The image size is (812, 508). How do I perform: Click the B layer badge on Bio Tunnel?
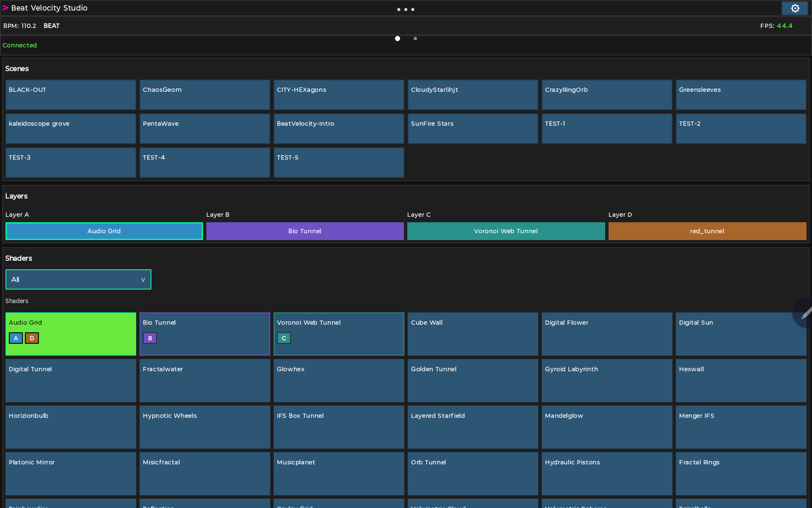point(150,338)
